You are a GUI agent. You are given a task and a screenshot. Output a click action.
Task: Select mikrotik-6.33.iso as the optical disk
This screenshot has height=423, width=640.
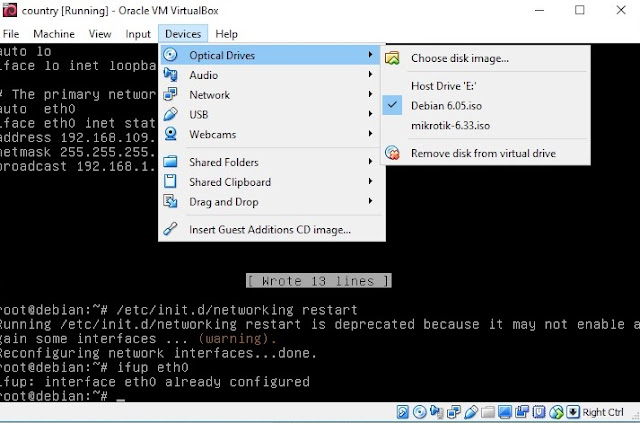tap(486, 125)
